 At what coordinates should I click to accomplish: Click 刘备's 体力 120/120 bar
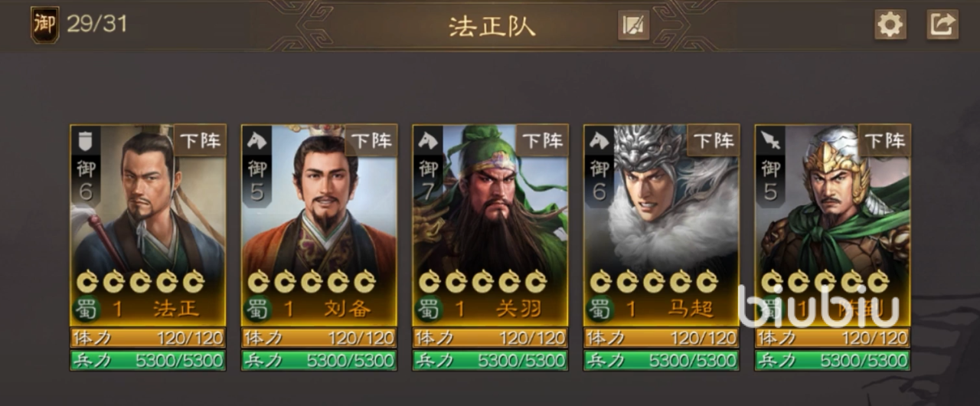tap(319, 338)
